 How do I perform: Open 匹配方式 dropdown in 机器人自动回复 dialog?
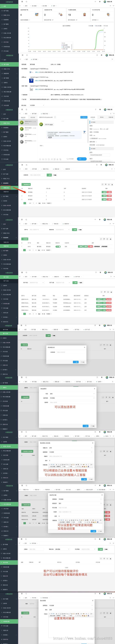(x=71, y=448)
